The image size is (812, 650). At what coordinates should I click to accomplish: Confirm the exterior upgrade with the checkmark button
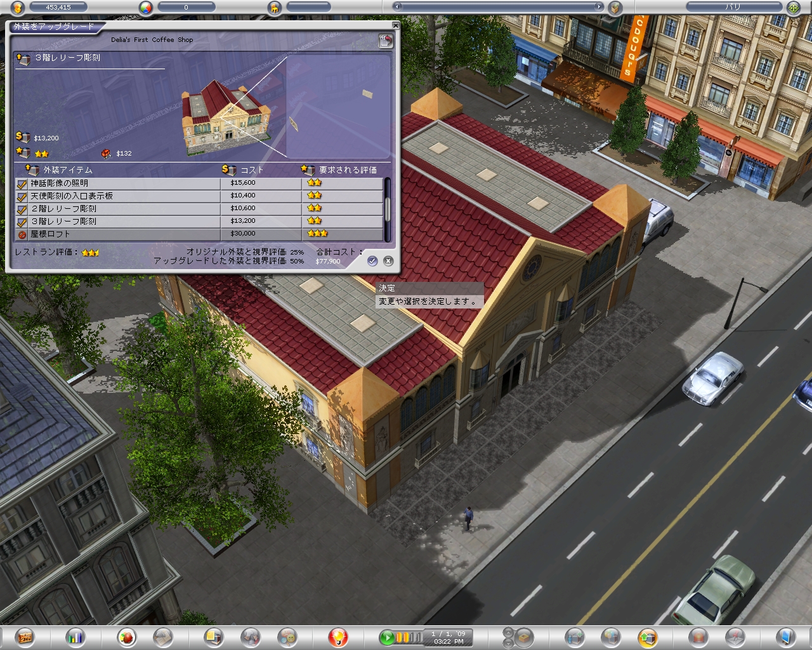coord(372,261)
